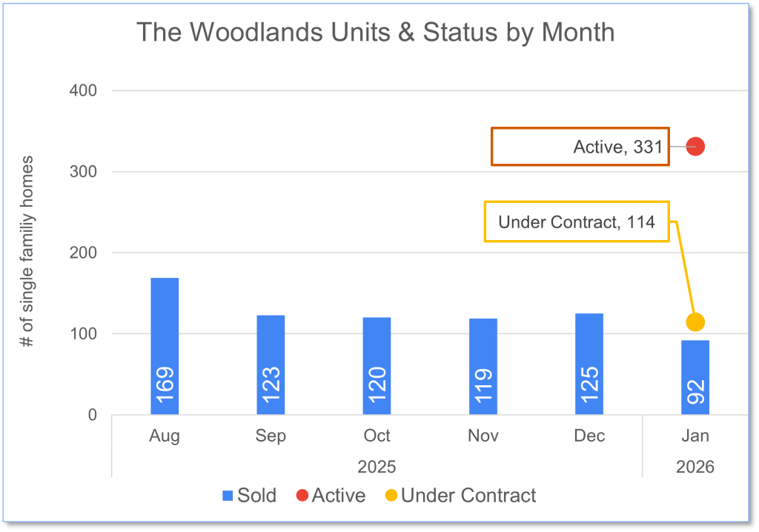Select the yellow Under Contract data point

point(695,322)
